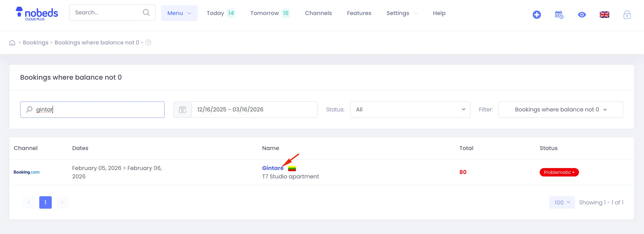
Task: Go to page 1 in pagination
Action: click(x=46, y=202)
